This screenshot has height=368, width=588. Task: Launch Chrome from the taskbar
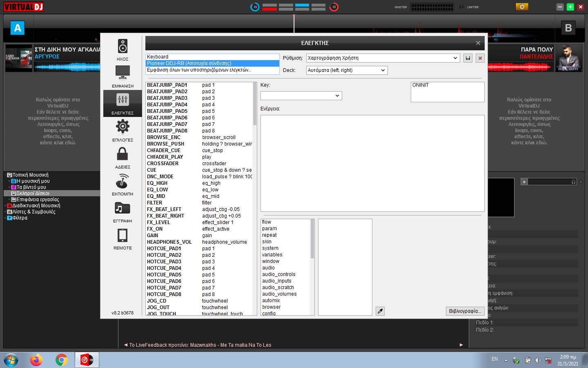(x=62, y=360)
